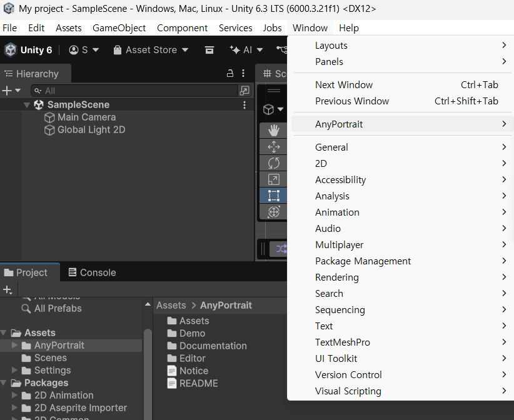Select the SampleScene row
This screenshot has width=514, height=420.
127,105
